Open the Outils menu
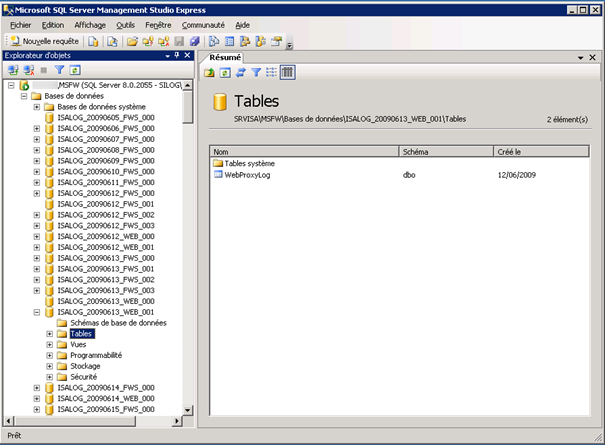The height and width of the screenshot is (445, 605). [125, 25]
